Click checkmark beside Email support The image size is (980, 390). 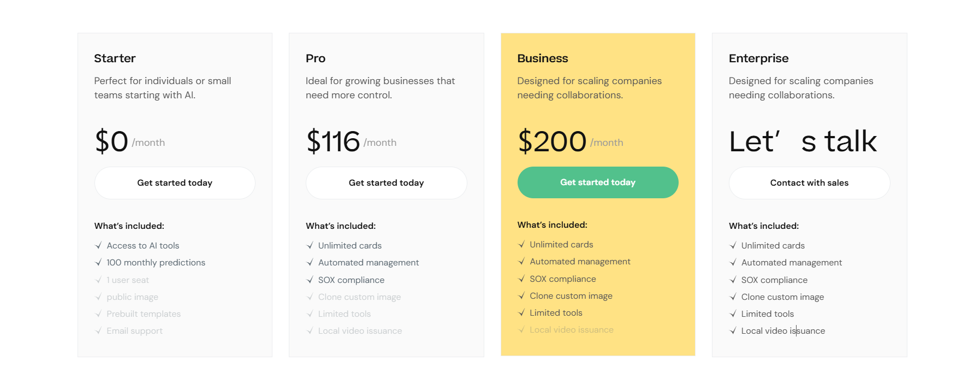(98, 331)
